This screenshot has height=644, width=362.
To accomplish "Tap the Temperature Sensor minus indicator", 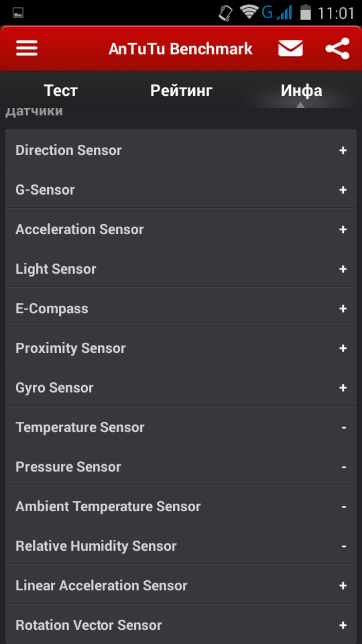I will 343,427.
